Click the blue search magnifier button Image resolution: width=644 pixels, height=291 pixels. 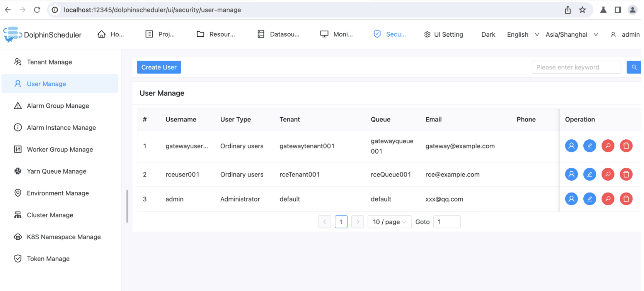(x=634, y=67)
